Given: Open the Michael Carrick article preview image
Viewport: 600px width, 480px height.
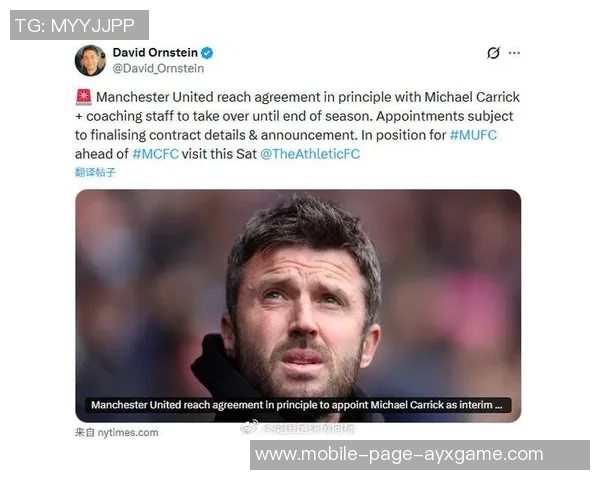Looking at the screenshot, I should pyautogui.click(x=298, y=305).
